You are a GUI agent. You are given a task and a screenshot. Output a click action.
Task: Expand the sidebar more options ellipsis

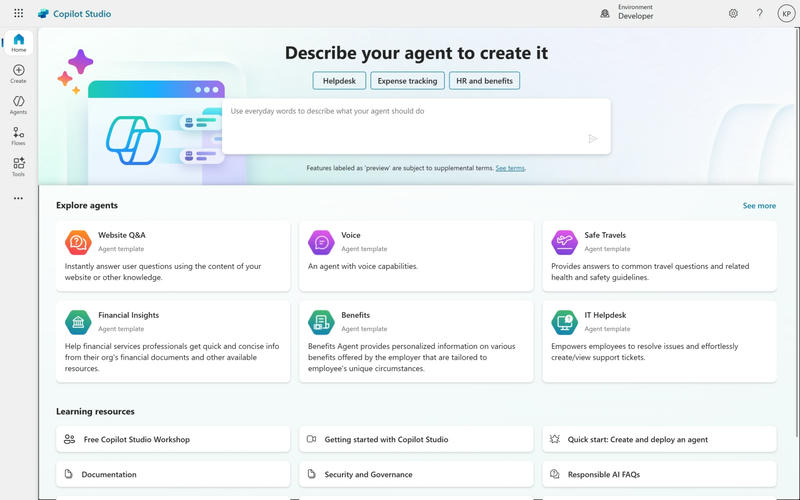click(18, 198)
